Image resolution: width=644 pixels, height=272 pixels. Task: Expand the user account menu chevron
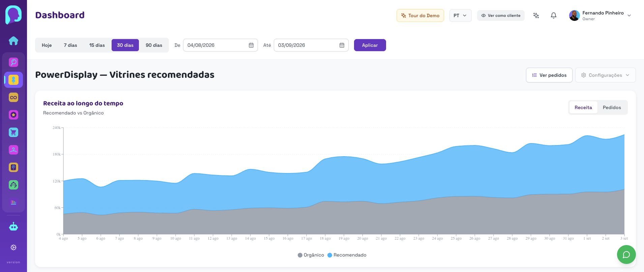[x=629, y=15]
